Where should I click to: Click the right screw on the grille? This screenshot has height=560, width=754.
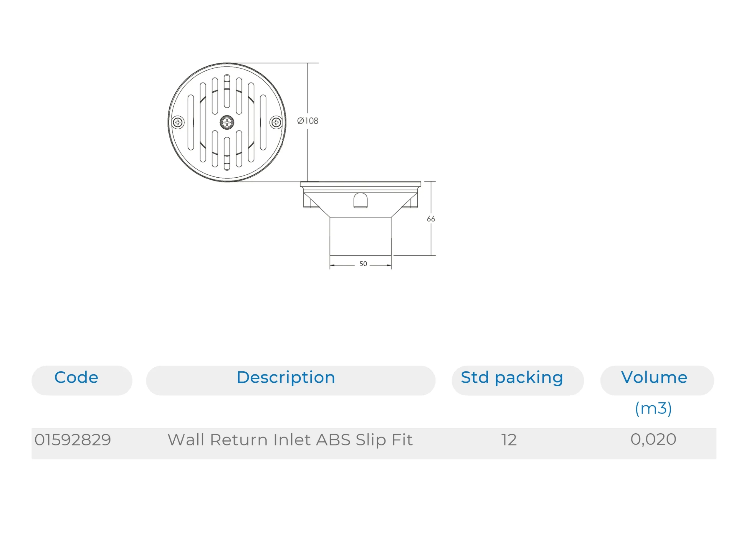[276, 122]
